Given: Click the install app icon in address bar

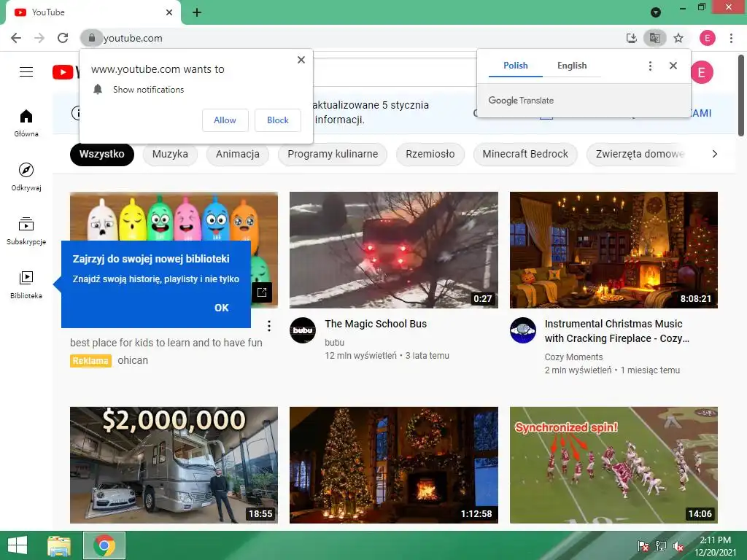Looking at the screenshot, I should tap(631, 38).
